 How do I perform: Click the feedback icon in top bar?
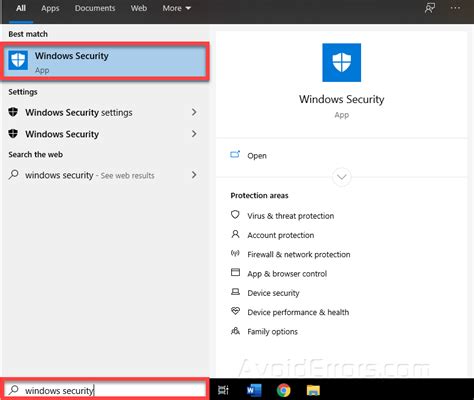click(x=430, y=8)
